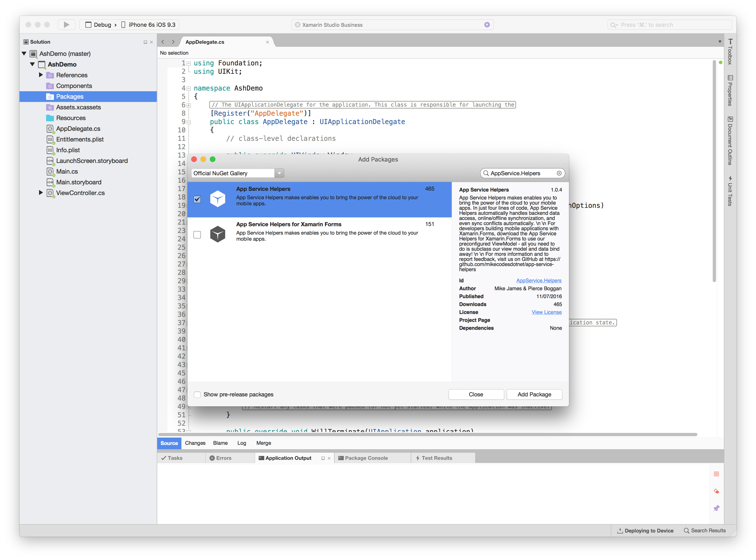Expand the References folder
The height and width of the screenshot is (560, 756).
[x=41, y=74]
